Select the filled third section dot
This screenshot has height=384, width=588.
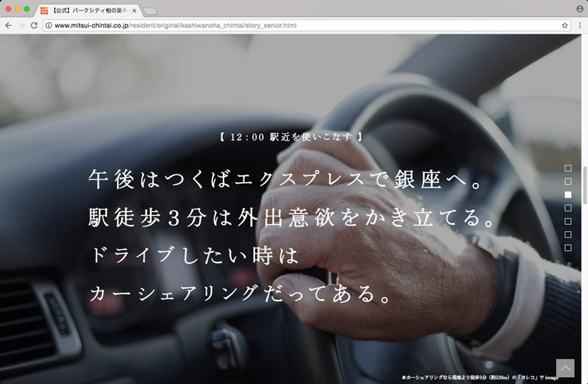tap(568, 195)
